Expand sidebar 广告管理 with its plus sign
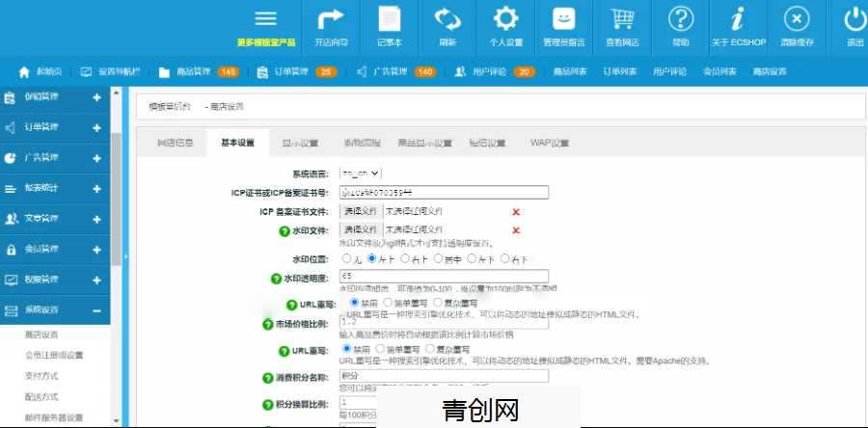Viewport: 868px width, 428px height. (96, 159)
